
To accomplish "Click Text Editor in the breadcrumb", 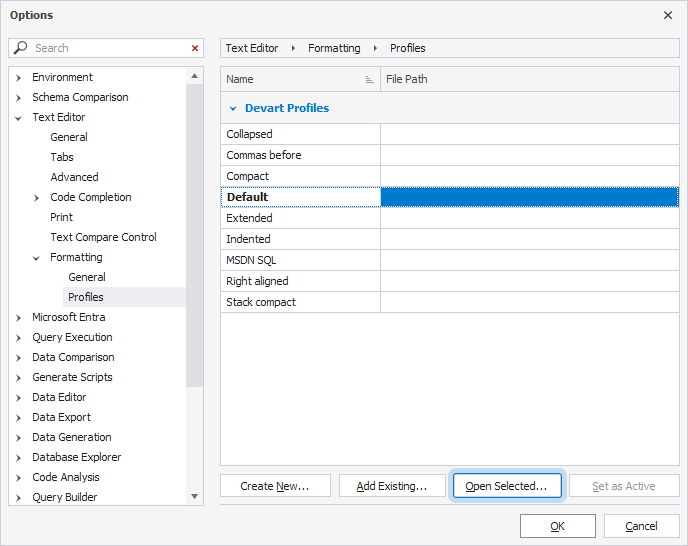I will tap(252, 48).
